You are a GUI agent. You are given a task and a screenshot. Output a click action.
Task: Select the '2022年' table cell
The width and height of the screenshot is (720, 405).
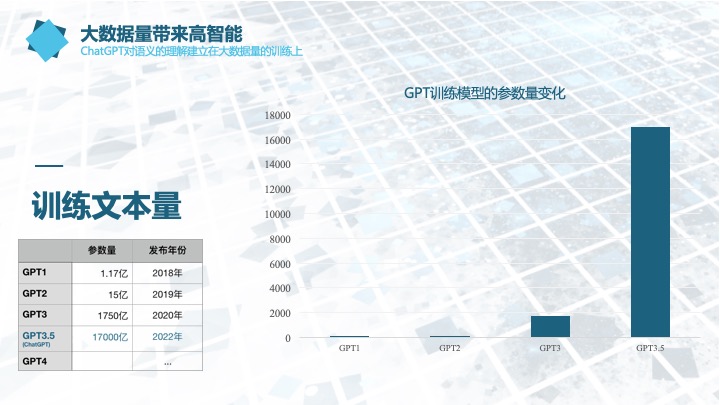(x=168, y=339)
